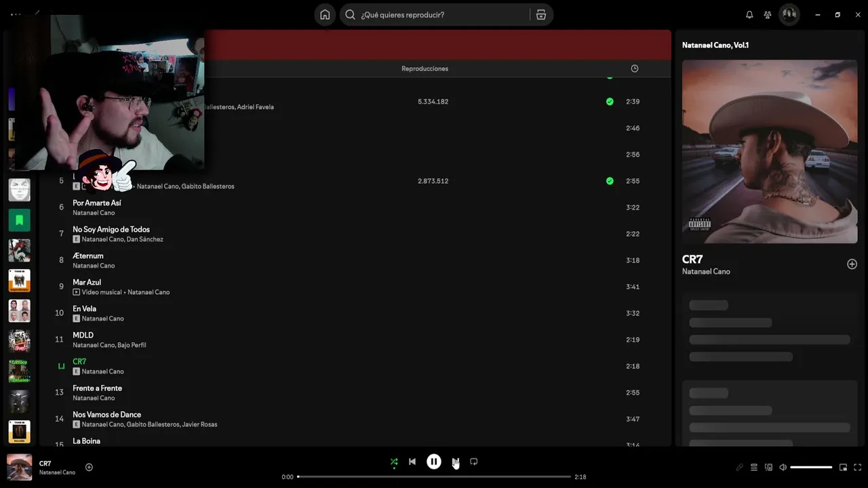Open the Dan Sánchez artist link

point(145,239)
